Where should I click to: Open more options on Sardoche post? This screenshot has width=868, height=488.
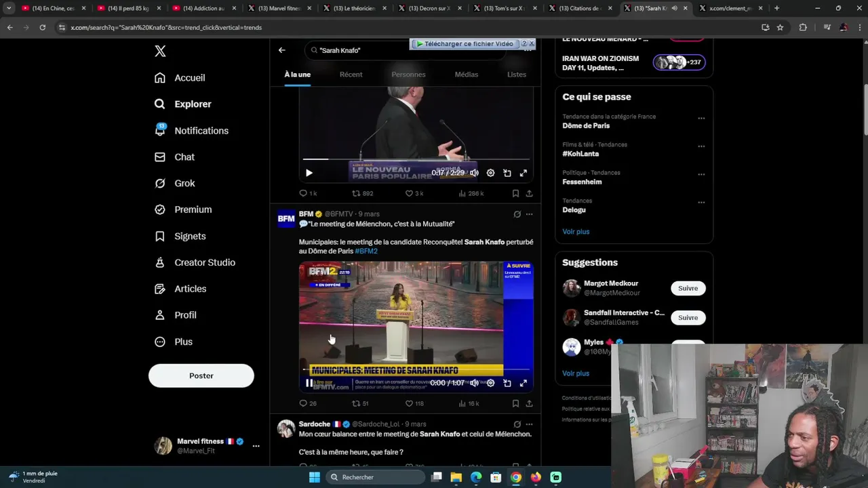[529, 424]
